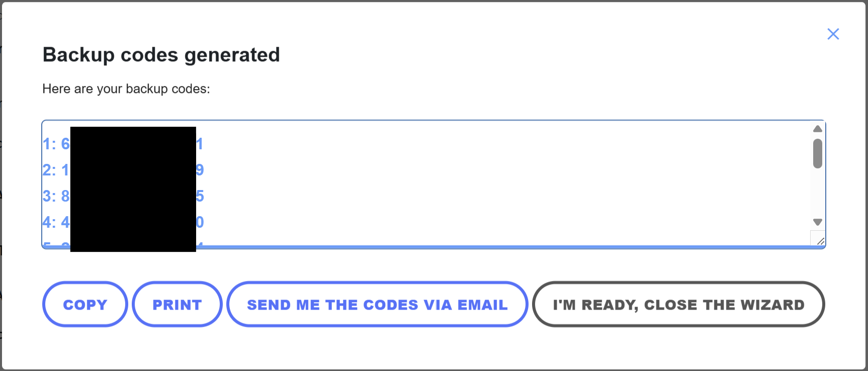Place cursor on backup code line 3
Viewport: 868px width, 371px height.
(123, 196)
